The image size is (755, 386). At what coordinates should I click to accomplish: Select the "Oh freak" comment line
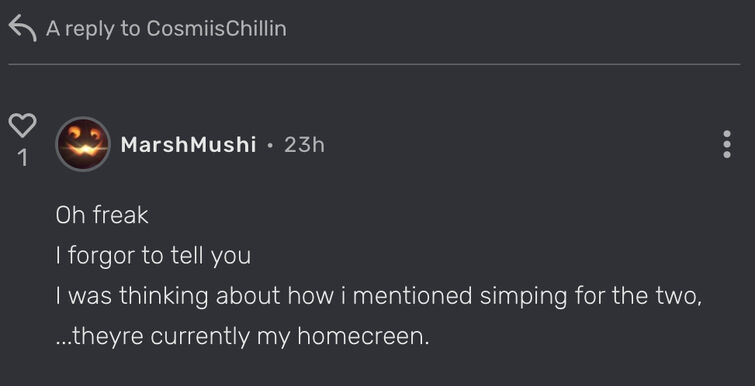pos(102,215)
